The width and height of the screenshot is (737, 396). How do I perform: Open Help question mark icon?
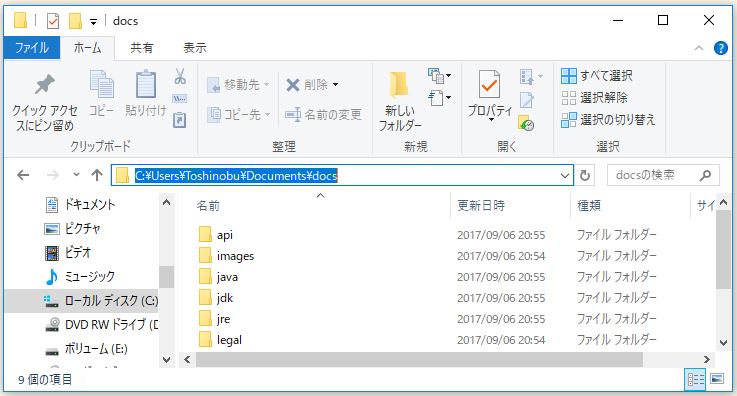click(721, 48)
